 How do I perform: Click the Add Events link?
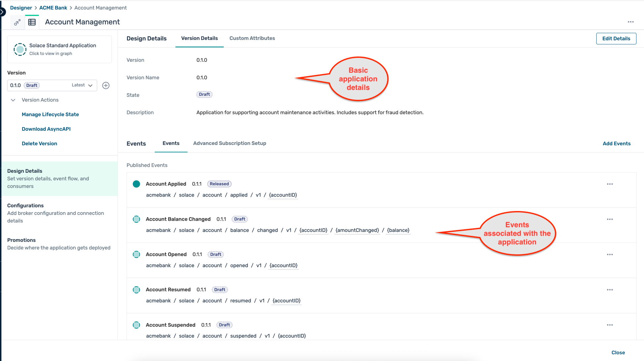(x=616, y=144)
